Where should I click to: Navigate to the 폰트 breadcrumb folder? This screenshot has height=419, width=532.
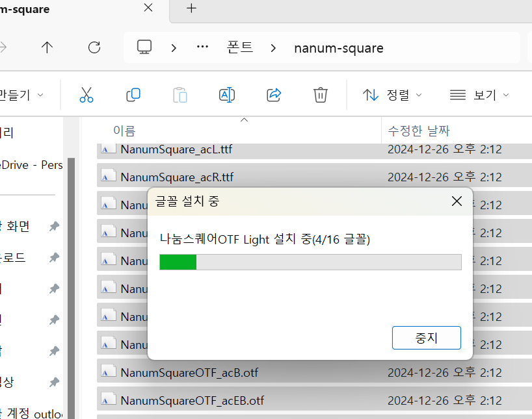point(240,47)
